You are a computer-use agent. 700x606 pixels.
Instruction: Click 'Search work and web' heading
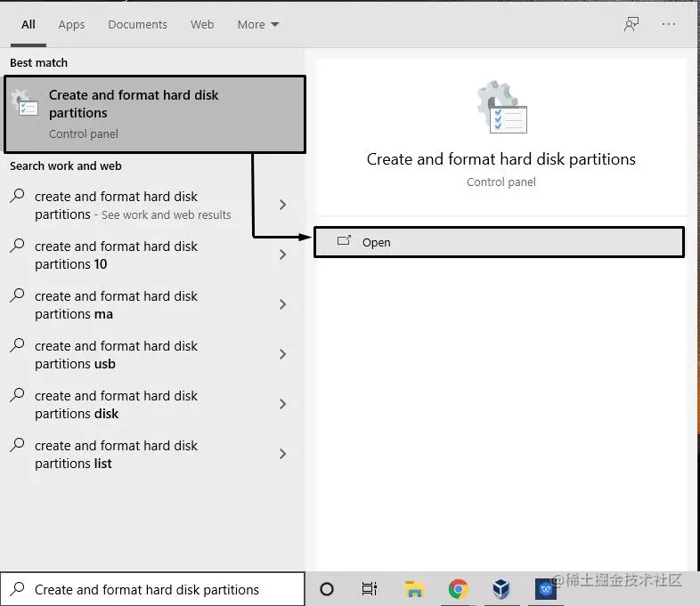(66, 166)
